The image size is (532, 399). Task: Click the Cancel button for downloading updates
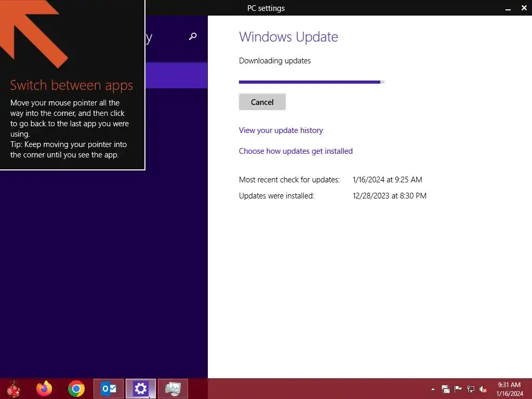(262, 102)
